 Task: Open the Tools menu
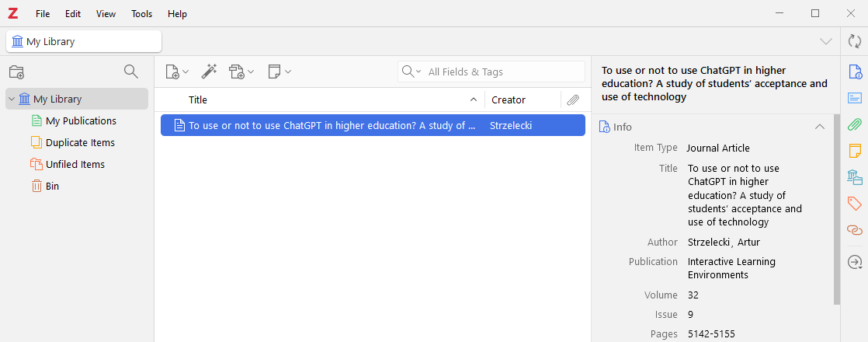[141, 14]
